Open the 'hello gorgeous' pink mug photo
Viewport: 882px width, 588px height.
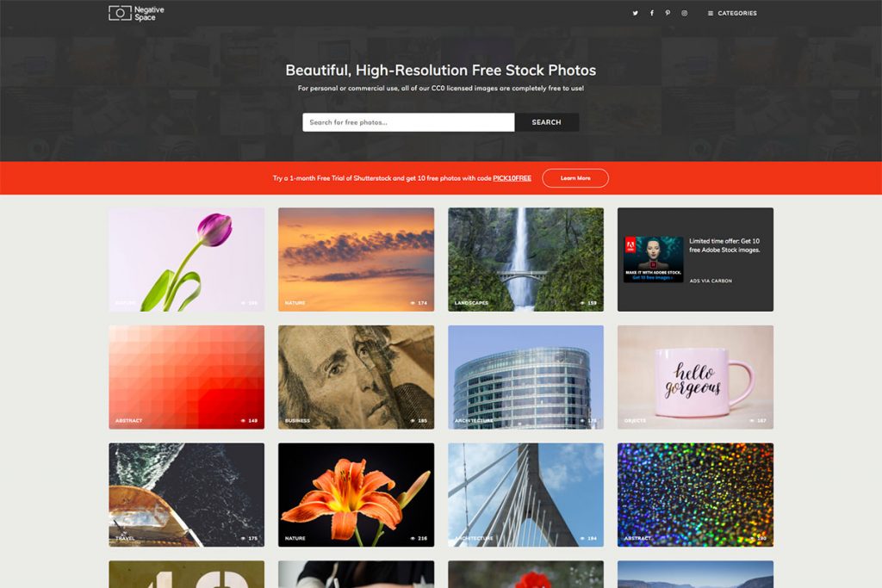(695, 377)
